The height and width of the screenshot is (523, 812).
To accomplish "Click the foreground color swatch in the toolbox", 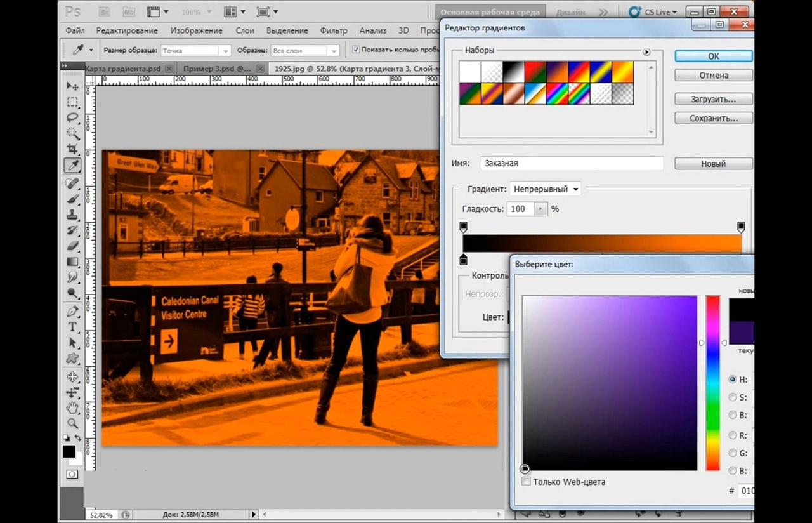I will 69,451.
